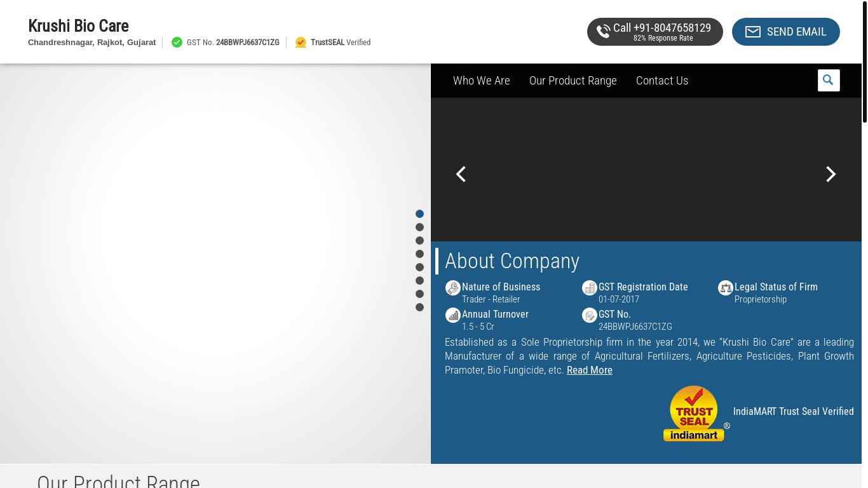Screen dimensions: 868x488
Task: Click the Nature of Business icon
Action: pyautogui.click(x=452, y=288)
